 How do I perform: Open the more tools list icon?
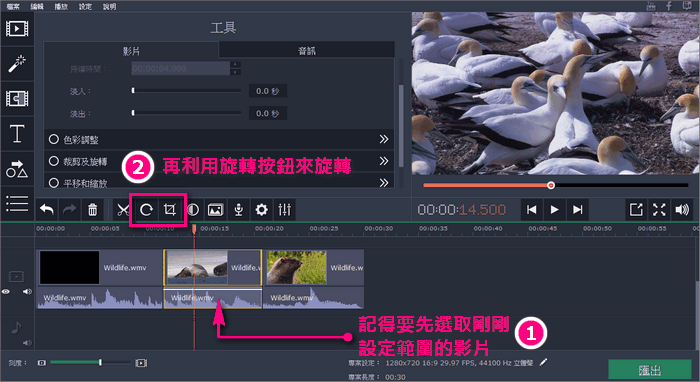17,203
